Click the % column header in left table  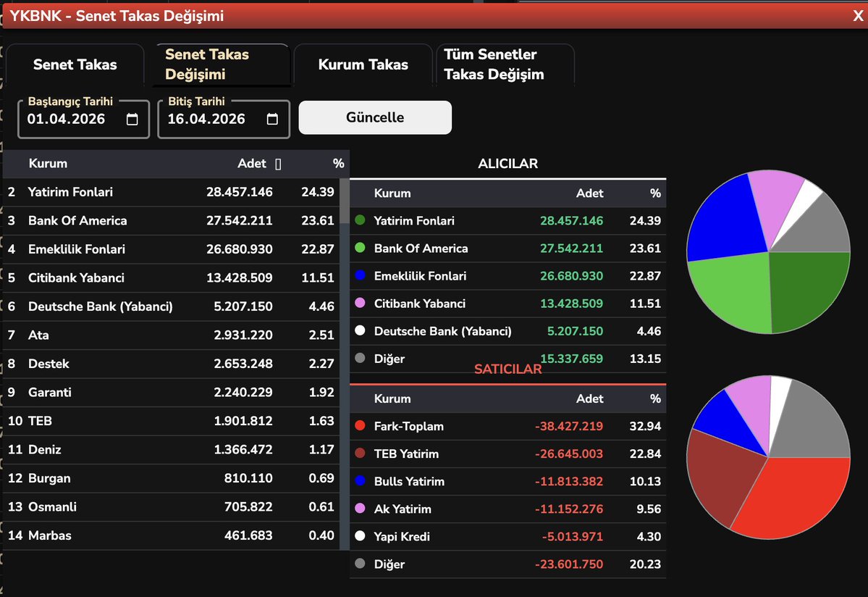click(338, 163)
